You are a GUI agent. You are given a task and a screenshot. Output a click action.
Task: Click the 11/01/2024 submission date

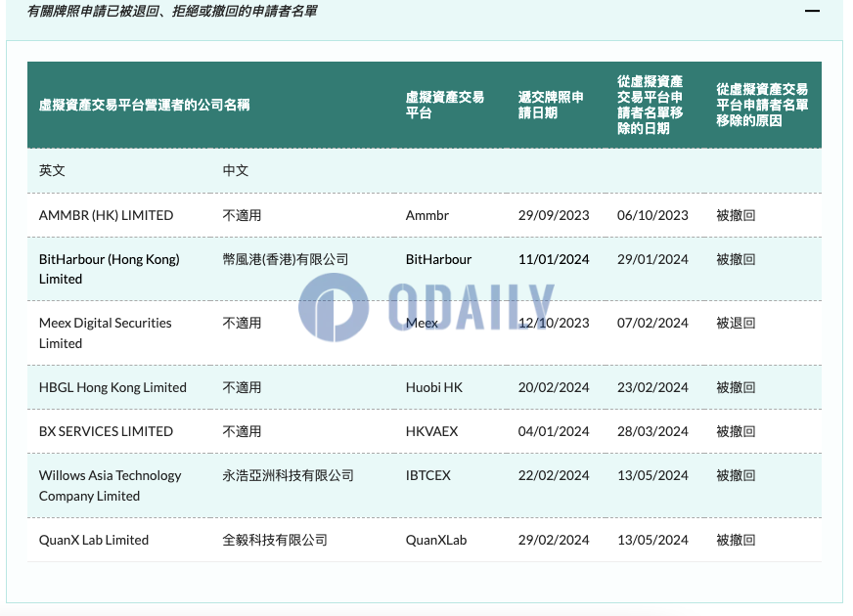pos(554,259)
